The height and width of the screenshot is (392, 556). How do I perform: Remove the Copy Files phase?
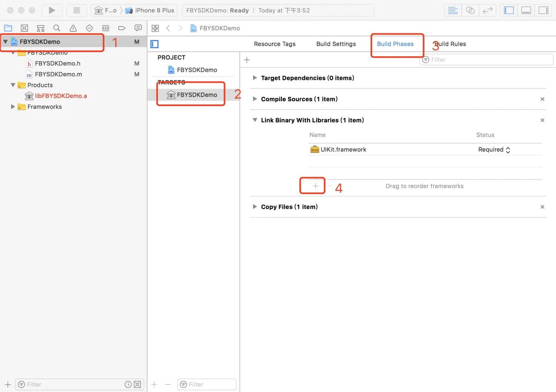(542, 207)
